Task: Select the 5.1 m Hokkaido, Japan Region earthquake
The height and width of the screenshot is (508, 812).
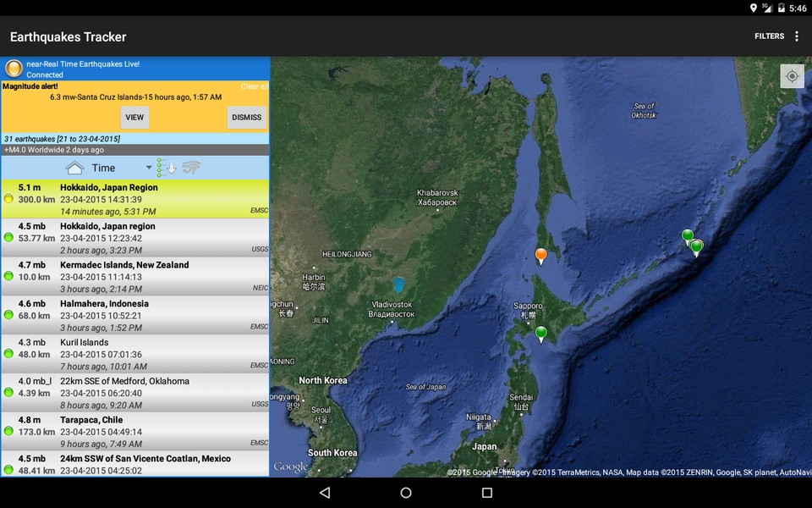Action: click(135, 199)
